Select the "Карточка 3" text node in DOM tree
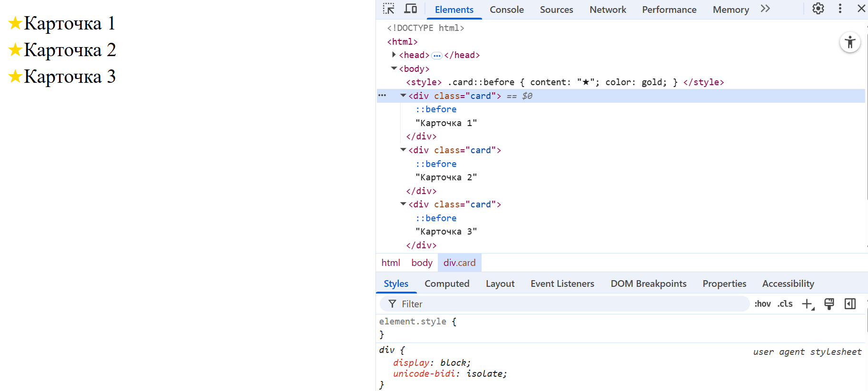The image size is (868, 391). point(446,232)
